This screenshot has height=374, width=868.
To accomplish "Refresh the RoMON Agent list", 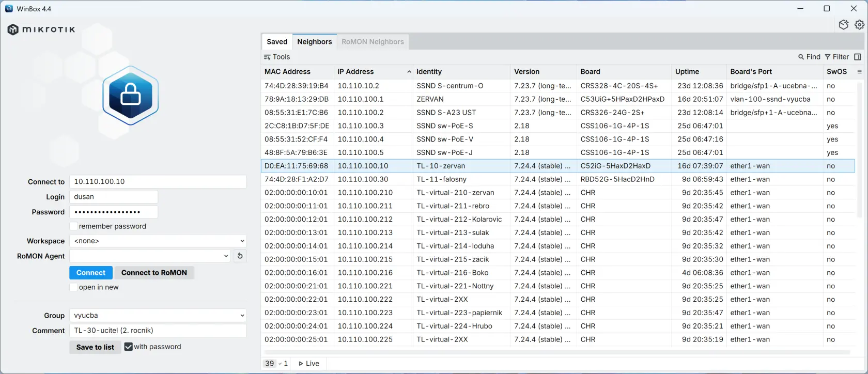I will [x=240, y=256].
